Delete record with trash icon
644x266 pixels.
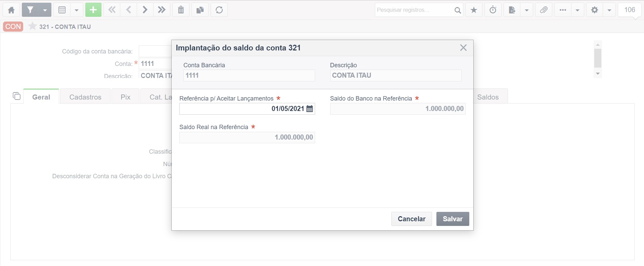pos(181,10)
